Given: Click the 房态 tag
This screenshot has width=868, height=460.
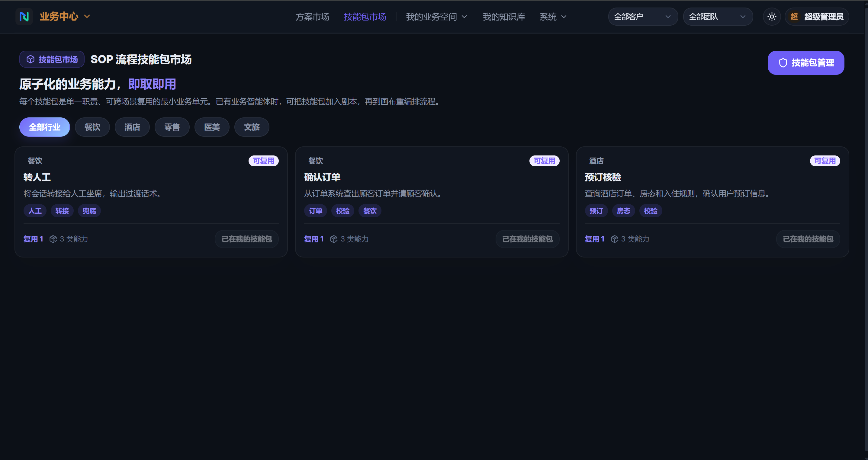Looking at the screenshot, I should pyautogui.click(x=623, y=211).
